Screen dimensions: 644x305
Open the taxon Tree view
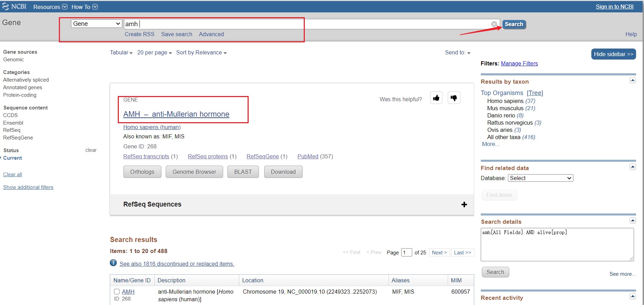[535, 93]
